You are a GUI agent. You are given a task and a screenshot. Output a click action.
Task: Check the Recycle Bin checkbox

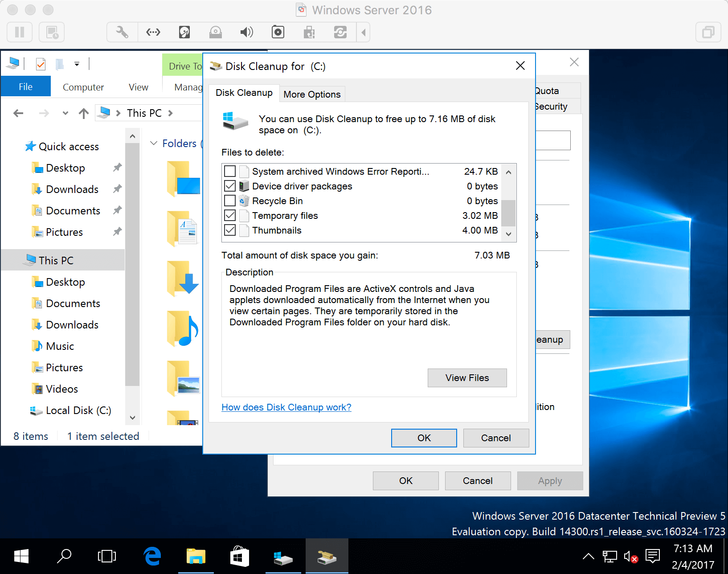(x=230, y=201)
